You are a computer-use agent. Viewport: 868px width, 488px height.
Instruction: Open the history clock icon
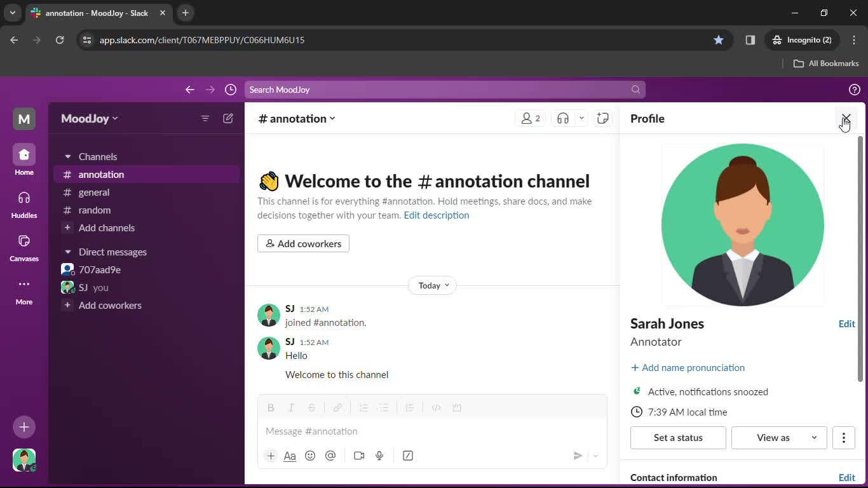(x=231, y=90)
